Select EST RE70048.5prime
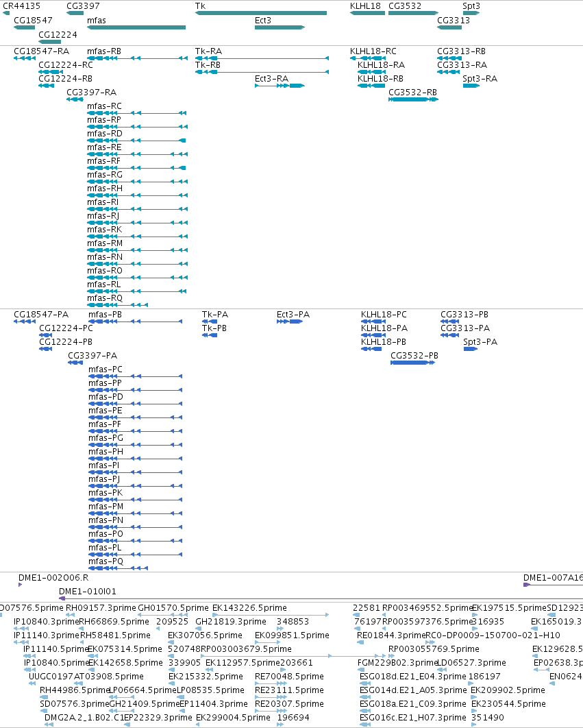 pyautogui.click(x=289, y=677)
